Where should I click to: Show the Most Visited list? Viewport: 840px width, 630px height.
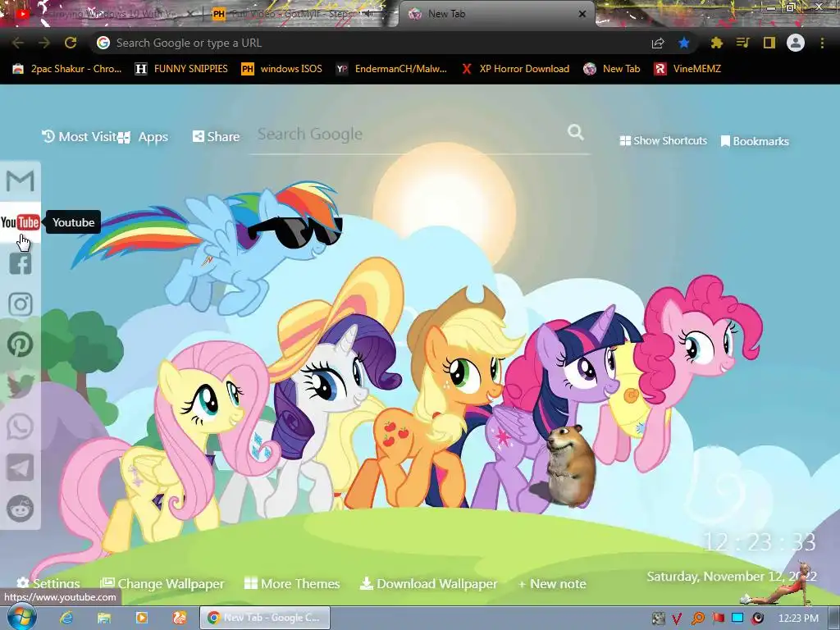click(x=80, y=137)
